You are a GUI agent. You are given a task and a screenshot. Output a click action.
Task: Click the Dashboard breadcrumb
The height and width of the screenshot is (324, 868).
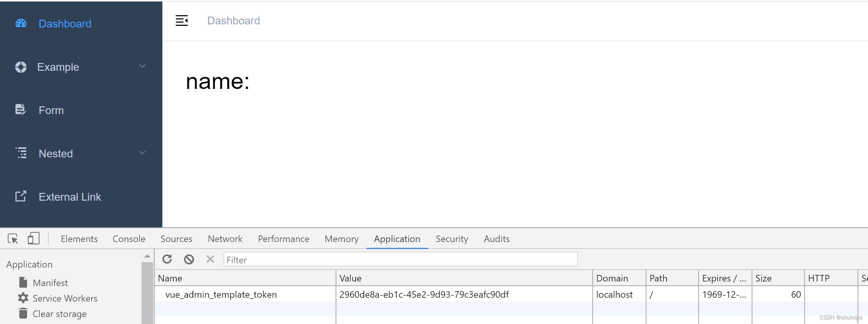(x=234, y=20)
